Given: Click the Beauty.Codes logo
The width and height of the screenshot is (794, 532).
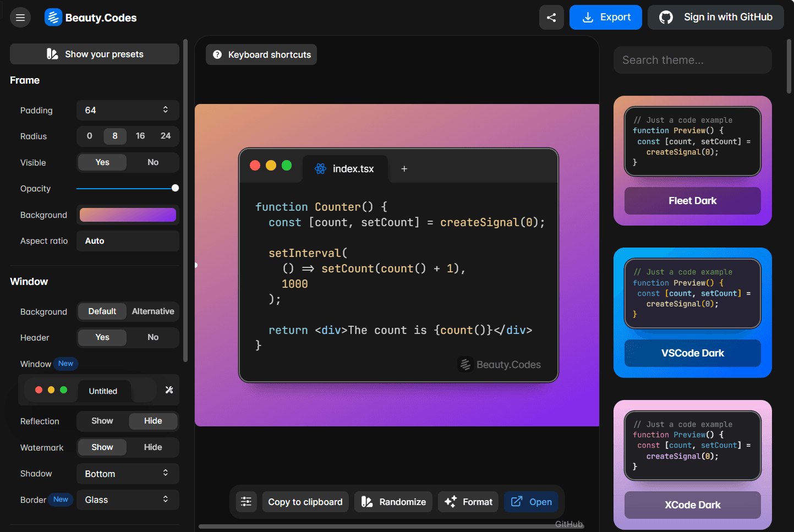Looking at the screenshot, I should click(x=91, y=18).
